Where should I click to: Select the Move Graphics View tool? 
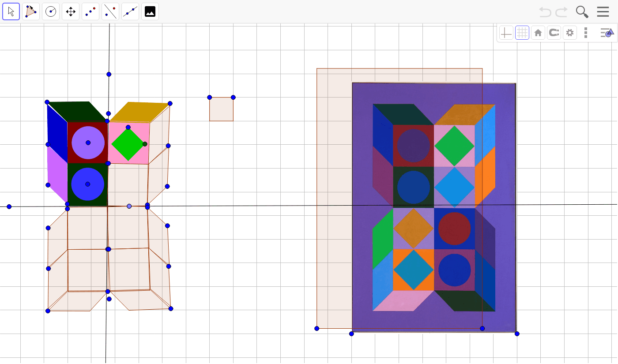[x=71, y=11]
